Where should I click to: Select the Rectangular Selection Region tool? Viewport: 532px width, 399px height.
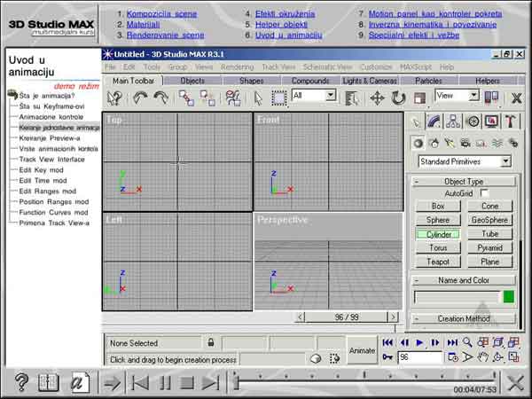tap(279, 98)
